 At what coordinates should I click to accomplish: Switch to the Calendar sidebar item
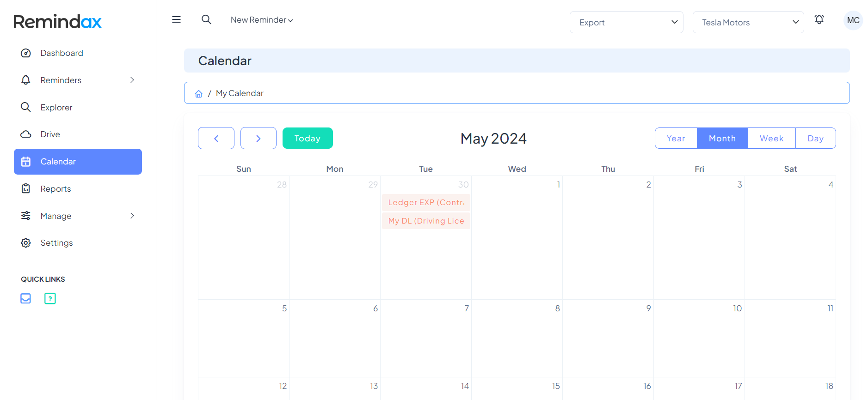click(x=58, y=161)
